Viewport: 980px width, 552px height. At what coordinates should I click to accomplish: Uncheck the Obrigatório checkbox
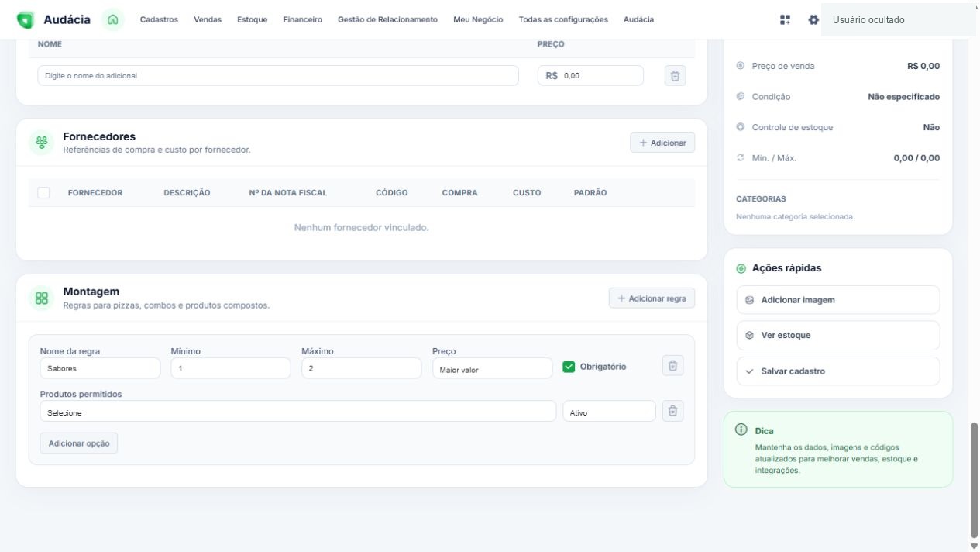tap(569, 367)
